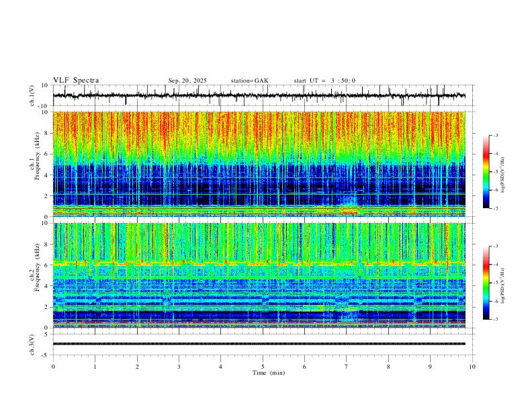
Task: Click the ch.3 flat black signal trace
Action: click(x=259, y=344)
